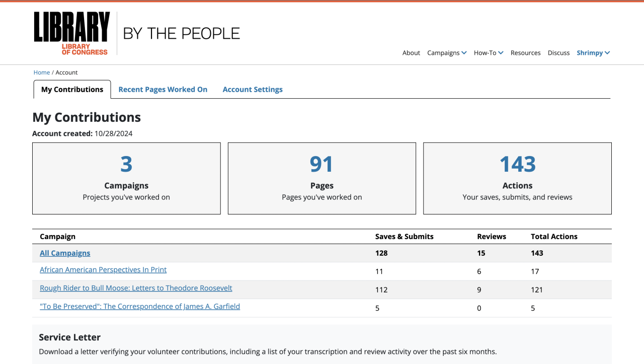Viewport: 644px width, 364px height.
Task: Open African American Perspectives In Print campaign
Action: 103,270
